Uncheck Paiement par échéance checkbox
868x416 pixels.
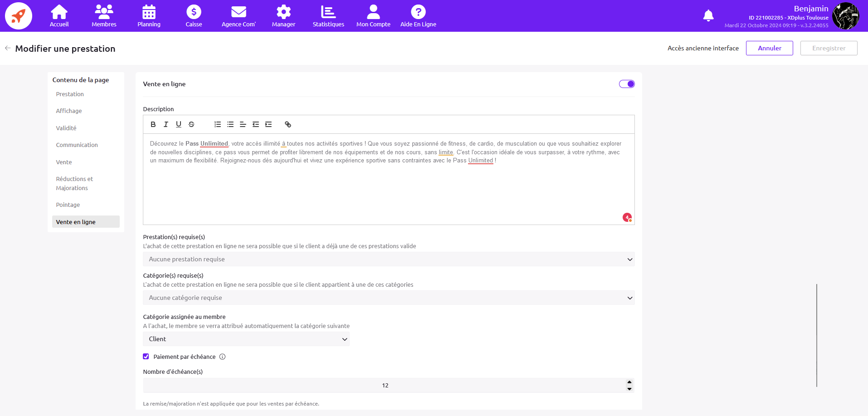coord(146,357)
